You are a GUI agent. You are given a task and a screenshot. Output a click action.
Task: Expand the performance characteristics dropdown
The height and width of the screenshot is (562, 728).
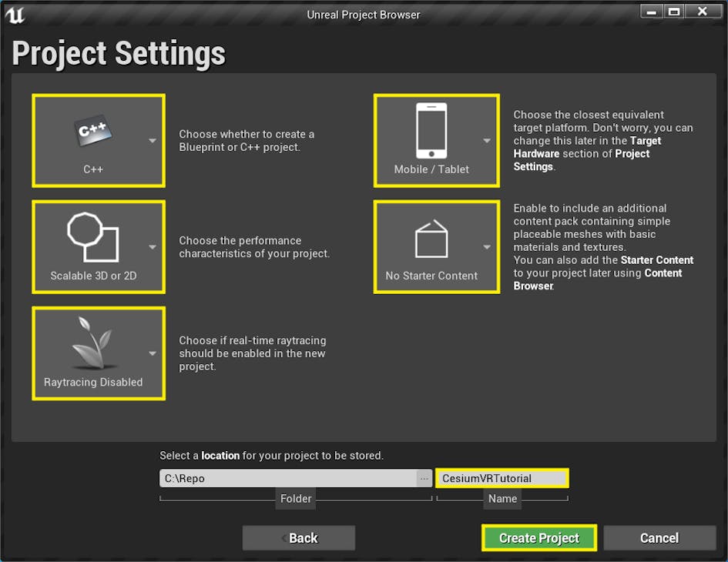[152, 247]
